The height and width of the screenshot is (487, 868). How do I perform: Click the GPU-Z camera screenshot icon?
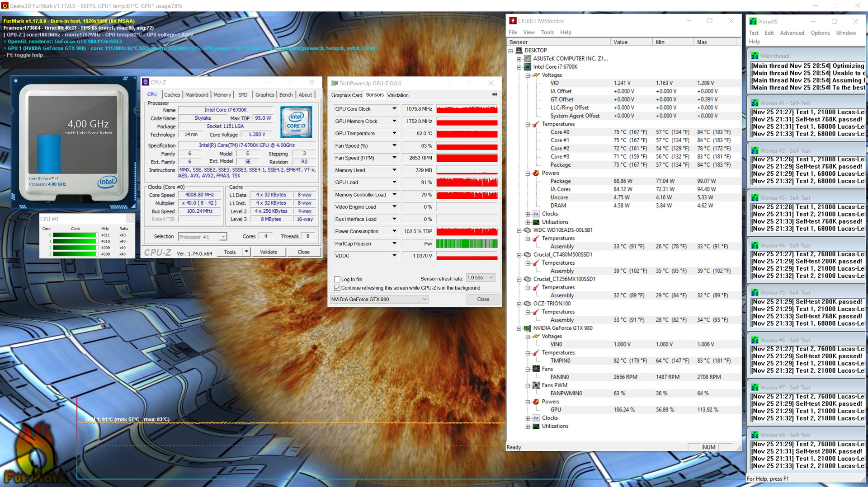(x=495, y=94)
